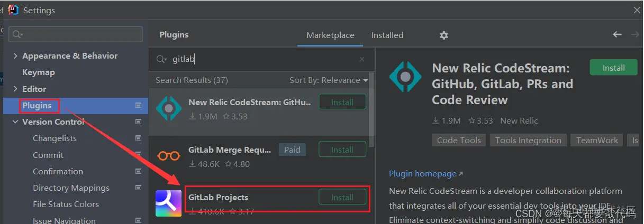Switch to the Installed tab
This screenshot has height=224, width=644.
[387, 35]
